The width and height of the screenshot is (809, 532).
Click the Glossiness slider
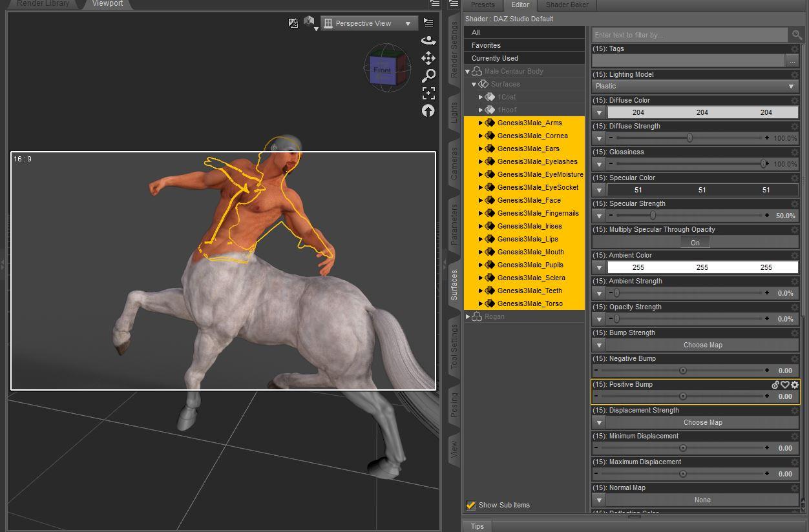(688, 164)
